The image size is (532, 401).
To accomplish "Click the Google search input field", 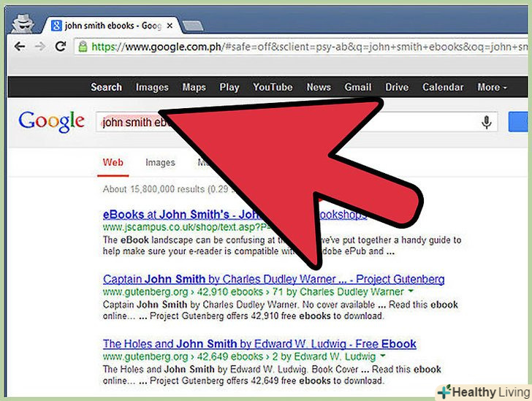I will click(x=297, y=122).
